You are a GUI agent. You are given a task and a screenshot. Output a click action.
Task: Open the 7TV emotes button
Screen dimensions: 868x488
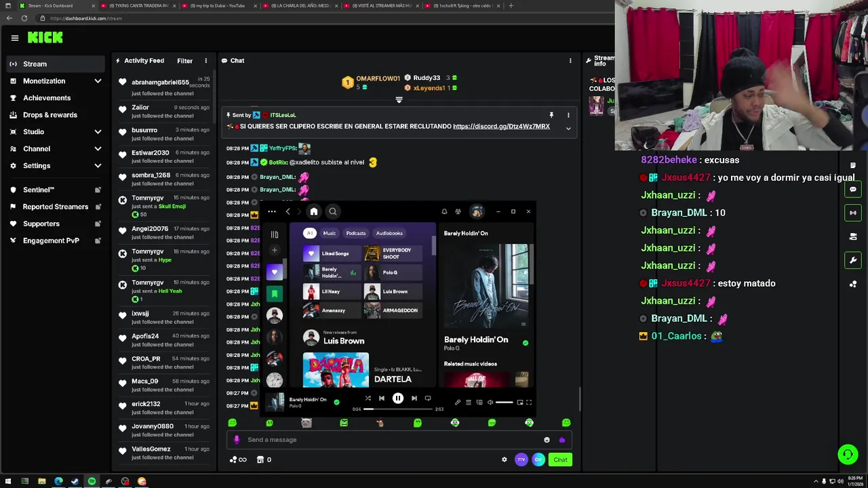[x=521, y=460]
